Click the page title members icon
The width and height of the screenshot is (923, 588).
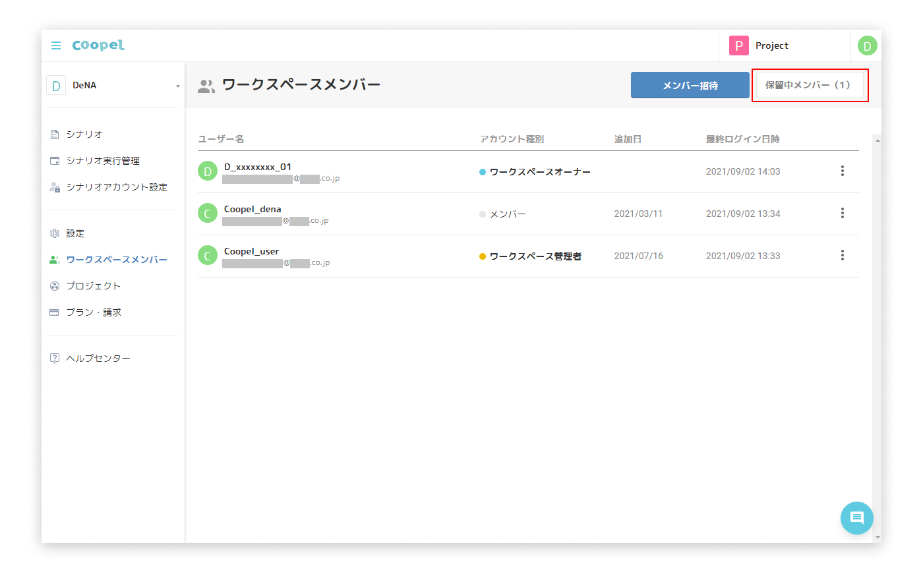point(206,86)
